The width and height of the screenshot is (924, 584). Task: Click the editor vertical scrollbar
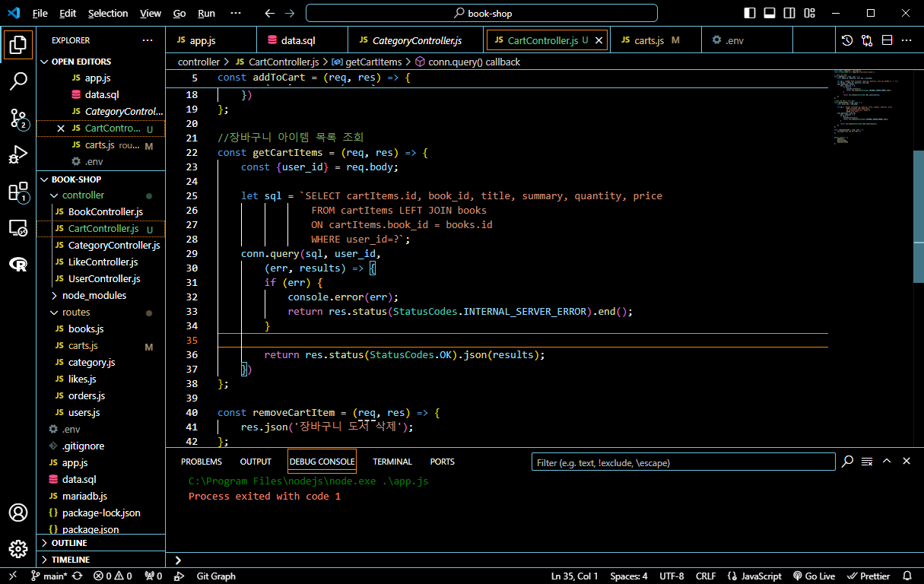pos(919,217)
